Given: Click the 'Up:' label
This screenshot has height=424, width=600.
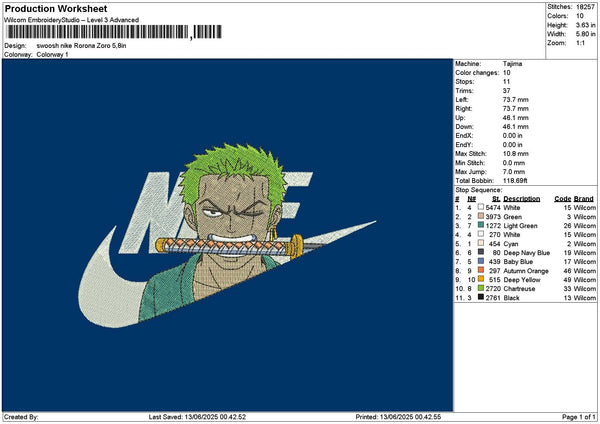Looking at the screenshot, I should (460, 118).
